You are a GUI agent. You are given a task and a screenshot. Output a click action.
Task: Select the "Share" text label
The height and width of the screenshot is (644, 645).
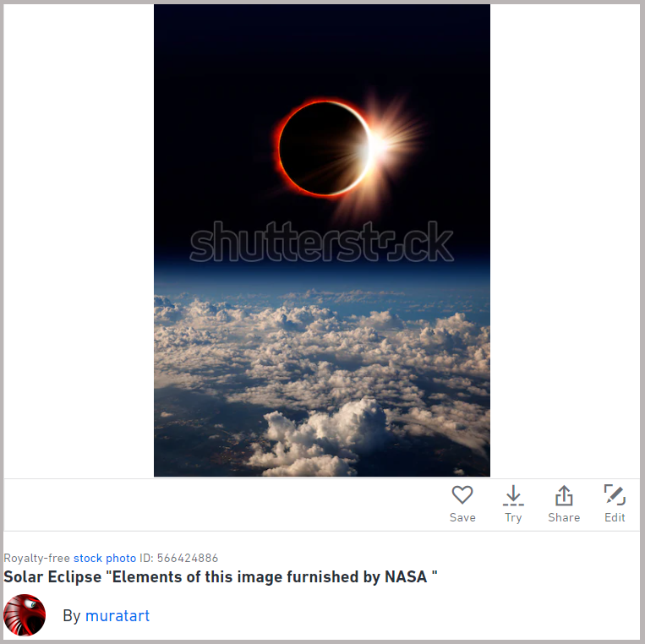coord(564,517)
